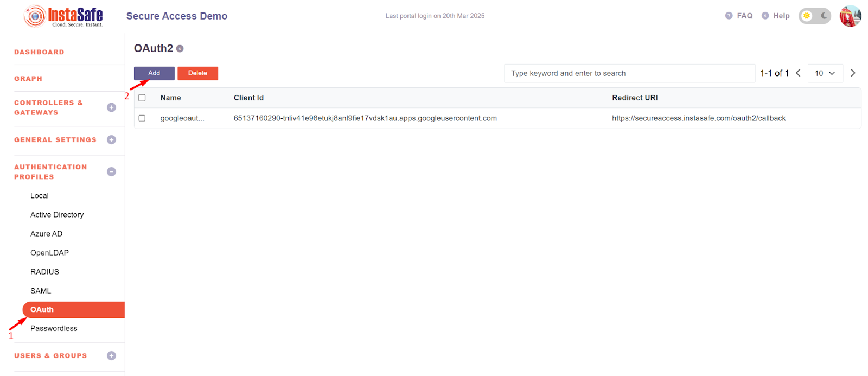Open the Graph menu item

point(28,79)
